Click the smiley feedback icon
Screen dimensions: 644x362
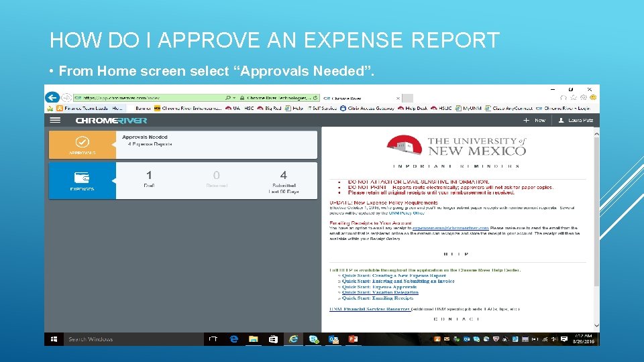tap(593, 98)
